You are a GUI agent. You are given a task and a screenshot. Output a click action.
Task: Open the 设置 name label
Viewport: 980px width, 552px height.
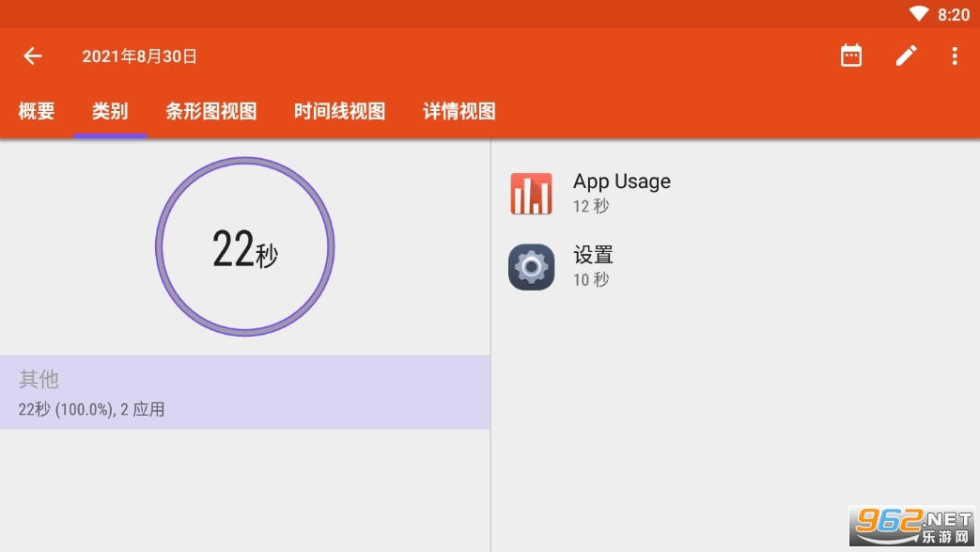click(593, 255)
